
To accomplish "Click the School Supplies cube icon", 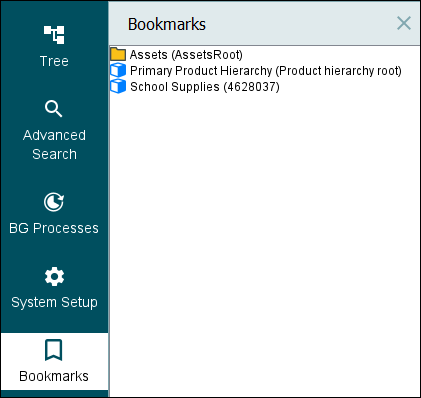I will click(118, 86).
